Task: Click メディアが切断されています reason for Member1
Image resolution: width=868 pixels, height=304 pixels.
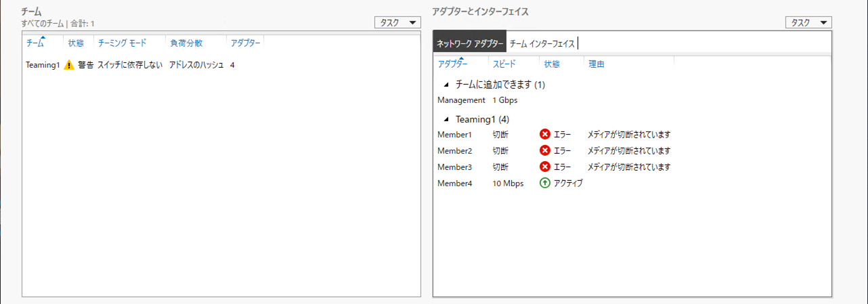Action: click(629, 135)
